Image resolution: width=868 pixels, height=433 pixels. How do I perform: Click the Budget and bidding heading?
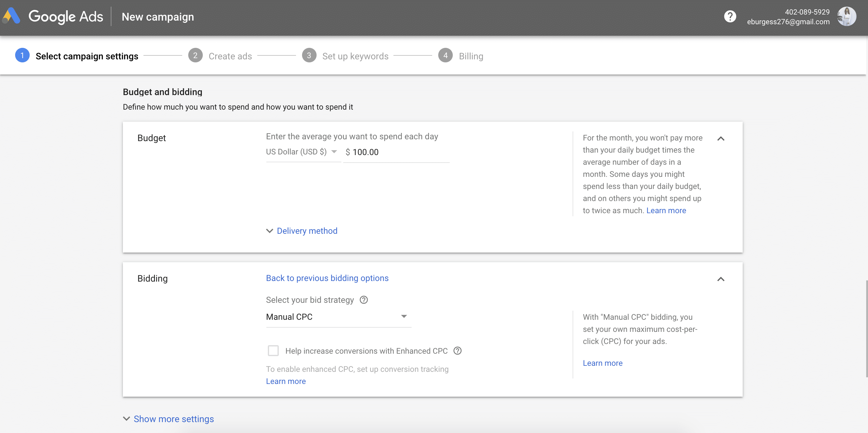(163, 92)
